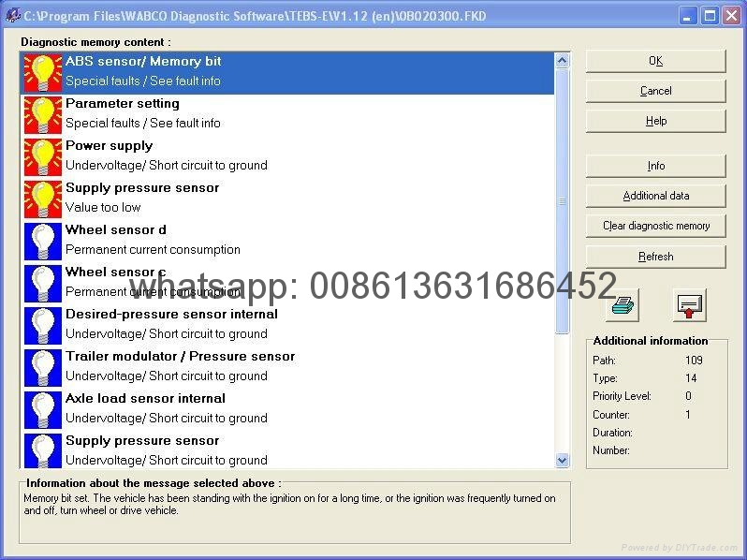Open Help for diagnostic memory
747x560 pixels.
(655, 121)
